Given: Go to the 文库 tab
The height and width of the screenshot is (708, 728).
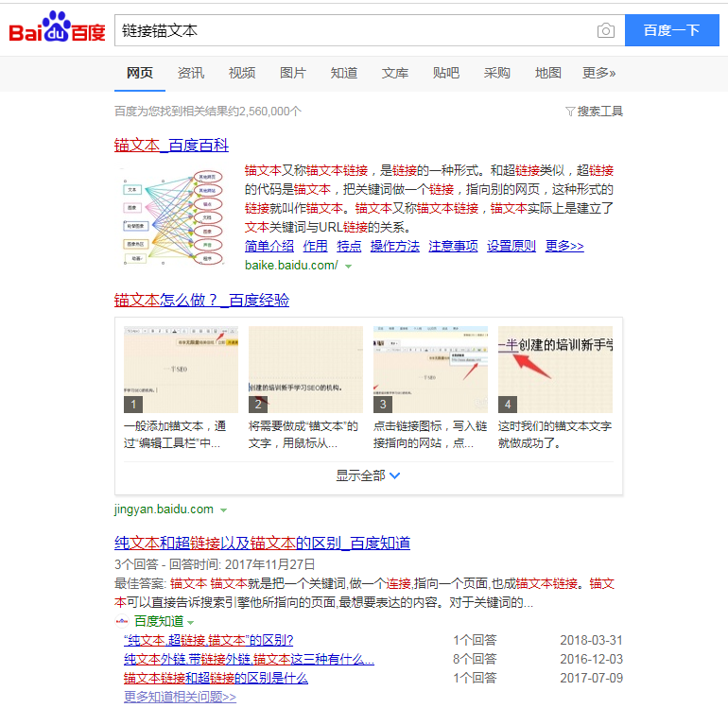Looking at the screenshot, I should point(395,73).
